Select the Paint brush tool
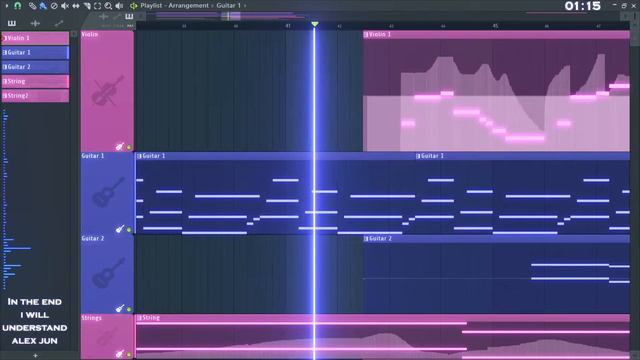 (43, 6)
